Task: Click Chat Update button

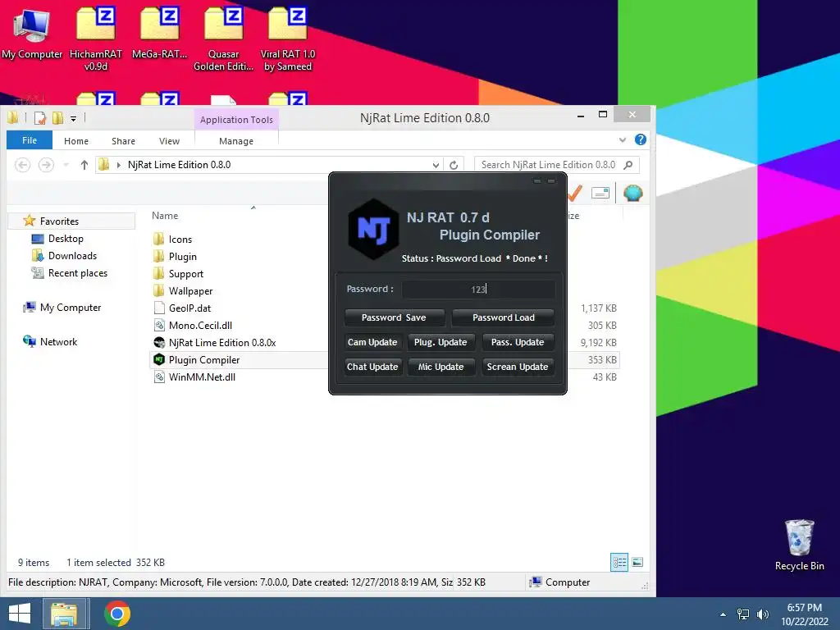Action: [372, 367]
